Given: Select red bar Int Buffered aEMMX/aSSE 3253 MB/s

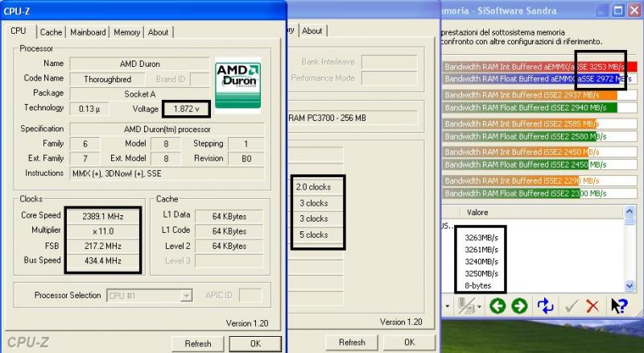Looking at the screenshot, I should (539, 67).
